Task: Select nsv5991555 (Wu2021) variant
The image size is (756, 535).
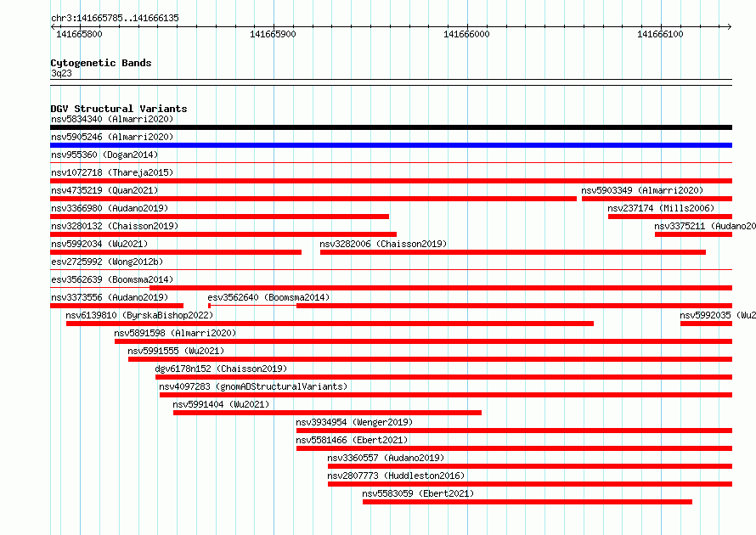Action: [176, 351]
